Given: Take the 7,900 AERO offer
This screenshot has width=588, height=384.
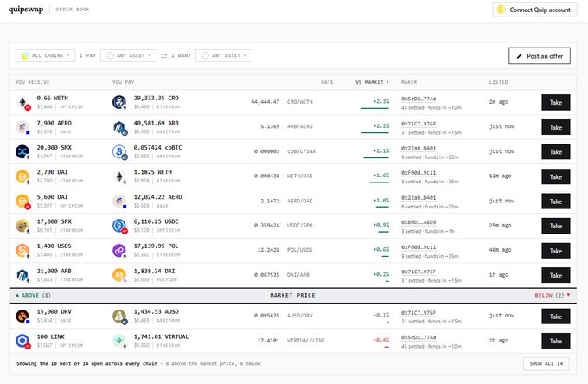Looking at the screenshot, I should [x=556, y=127].
